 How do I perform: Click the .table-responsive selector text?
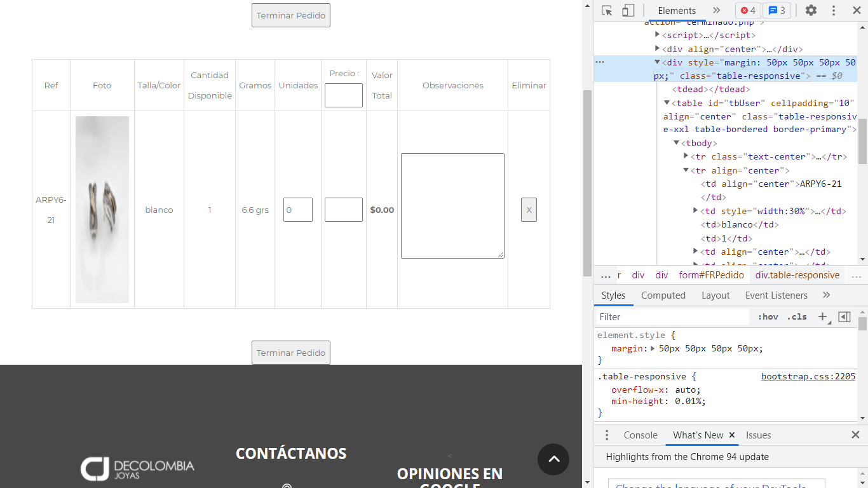(642, 376)
